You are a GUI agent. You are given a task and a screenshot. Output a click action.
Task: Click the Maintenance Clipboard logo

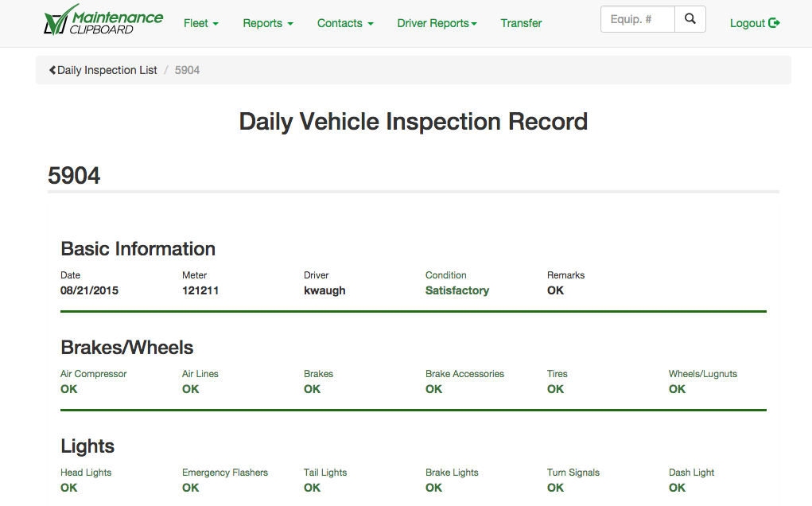pos(103,21)
